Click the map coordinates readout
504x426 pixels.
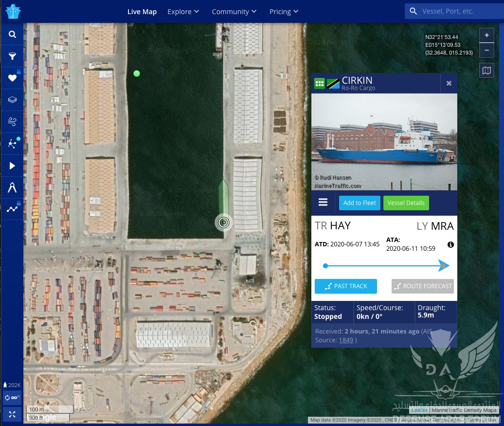pos(449,45)
